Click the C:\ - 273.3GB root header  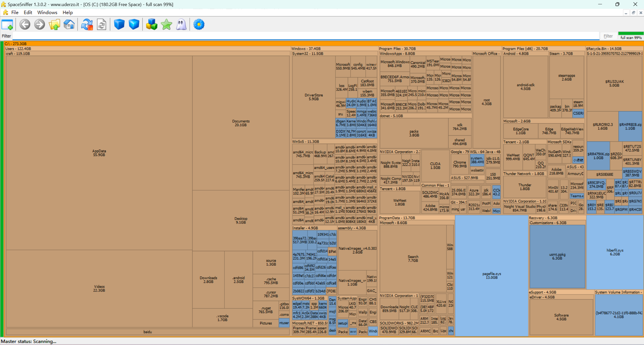(x=324, y=44)
